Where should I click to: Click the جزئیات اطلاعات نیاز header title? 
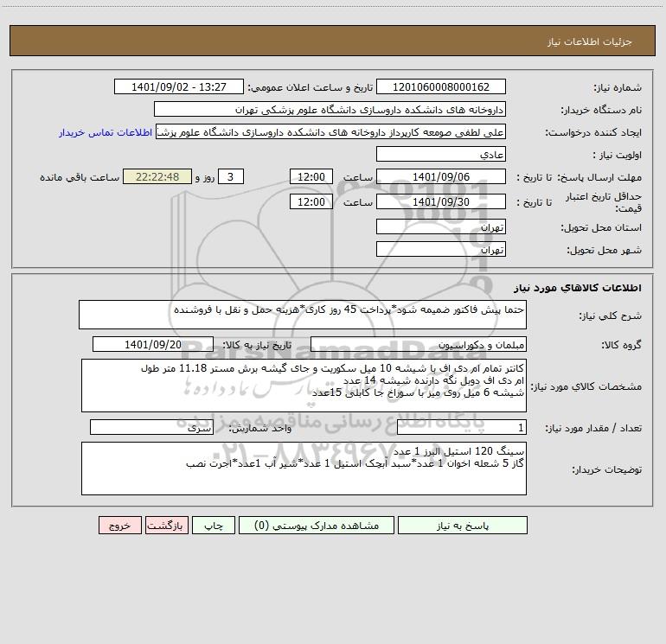point(590,41)
